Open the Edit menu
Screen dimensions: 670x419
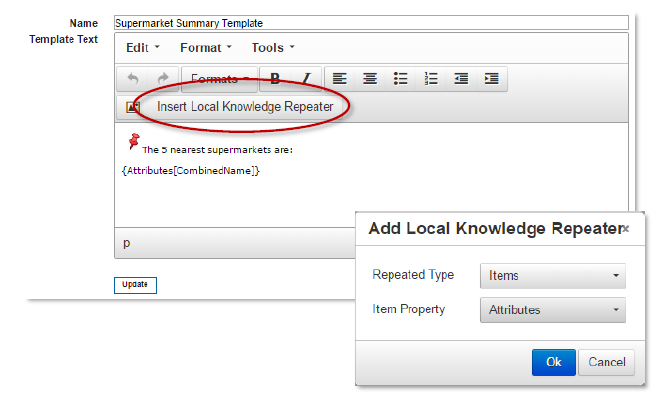(x=142, y=47)
